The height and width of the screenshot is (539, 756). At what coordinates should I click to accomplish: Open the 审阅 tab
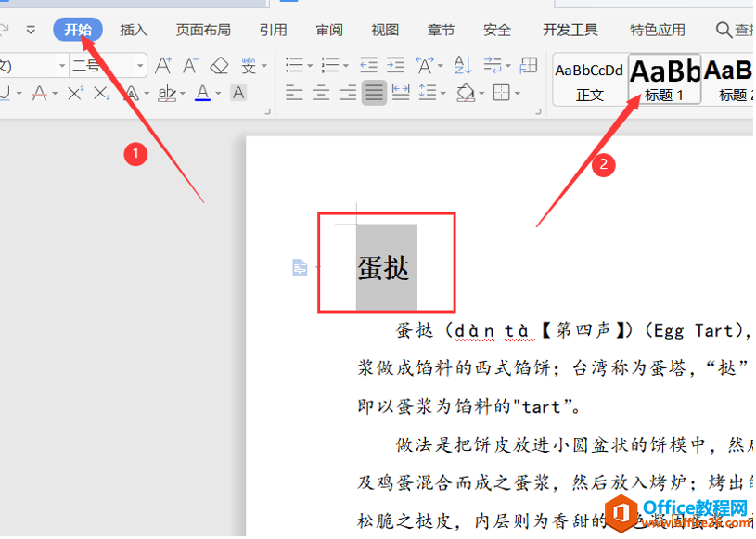pos(328,30)
